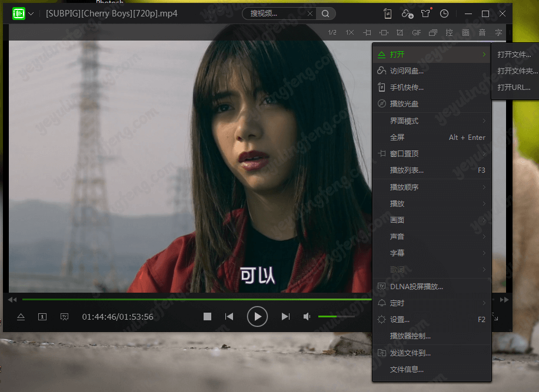Expand the 声音 submenu

coord(432,236)
